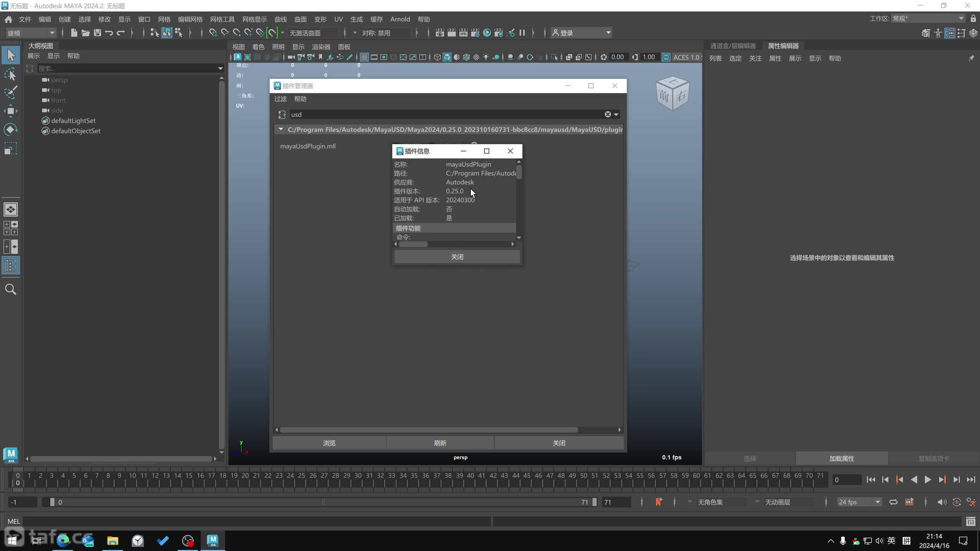980x551 pixels.
Task: Click the range slider start handle
Action: click(52, 502)
